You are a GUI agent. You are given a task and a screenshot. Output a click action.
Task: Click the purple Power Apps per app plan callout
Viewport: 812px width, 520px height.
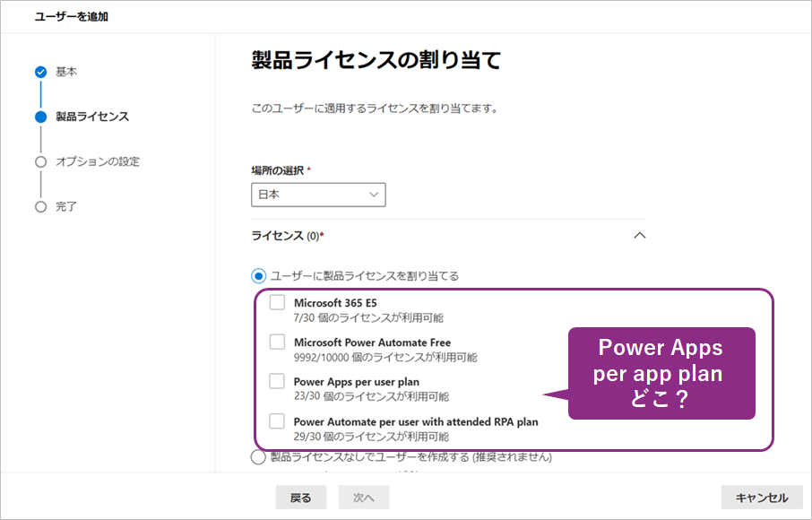661,373
